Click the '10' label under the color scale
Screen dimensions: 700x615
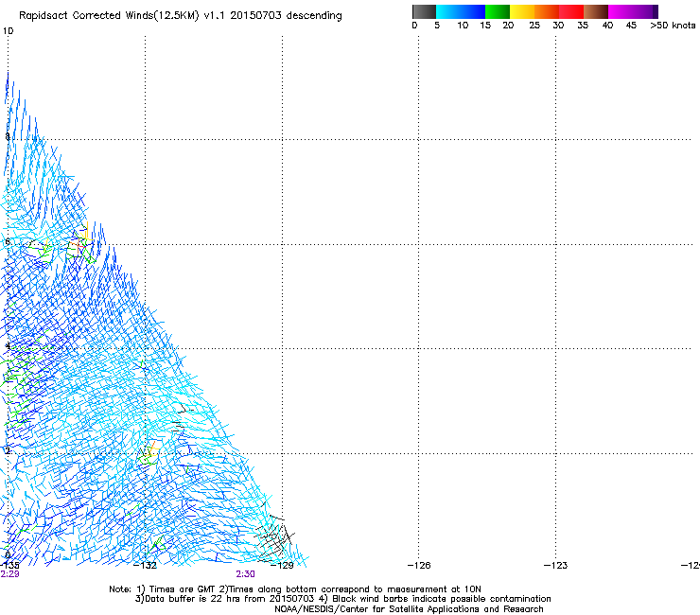click(463, 26)
